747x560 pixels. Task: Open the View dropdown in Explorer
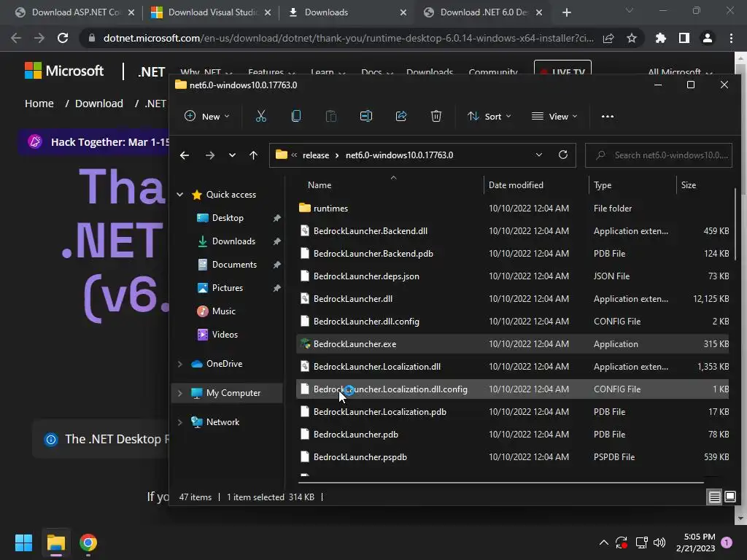(554, 116)
